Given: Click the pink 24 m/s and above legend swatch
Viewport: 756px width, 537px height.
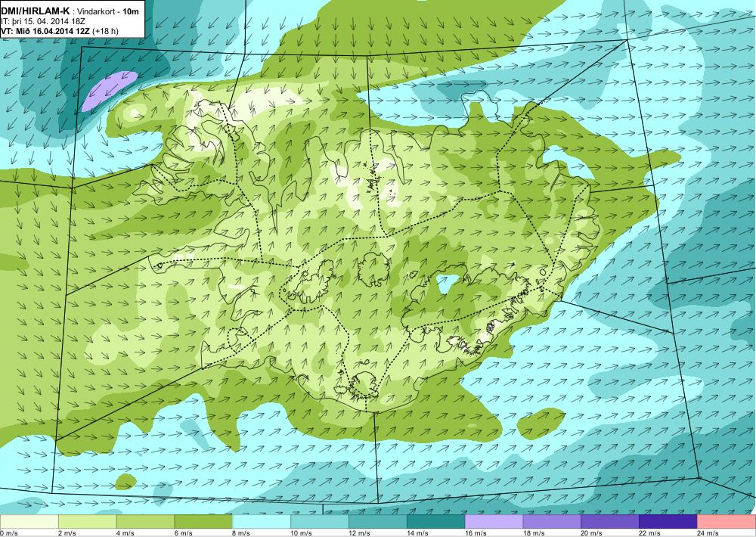Looking at the screenshot, I should pos(727,522).
